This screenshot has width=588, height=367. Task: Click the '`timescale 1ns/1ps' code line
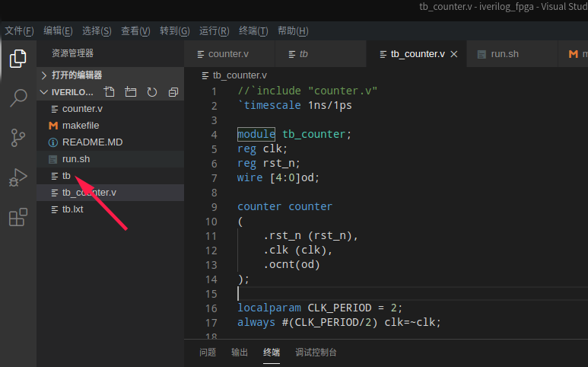tap(294, 105)
